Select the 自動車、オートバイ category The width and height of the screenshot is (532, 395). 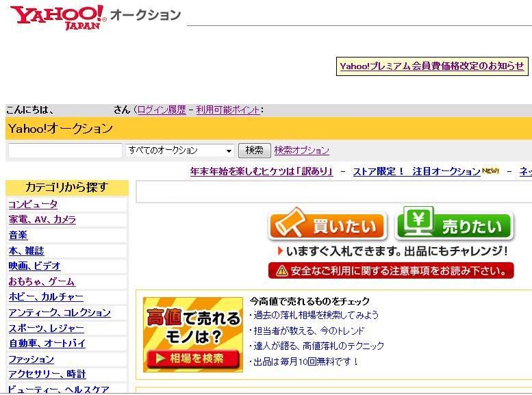tap(47, 344)
